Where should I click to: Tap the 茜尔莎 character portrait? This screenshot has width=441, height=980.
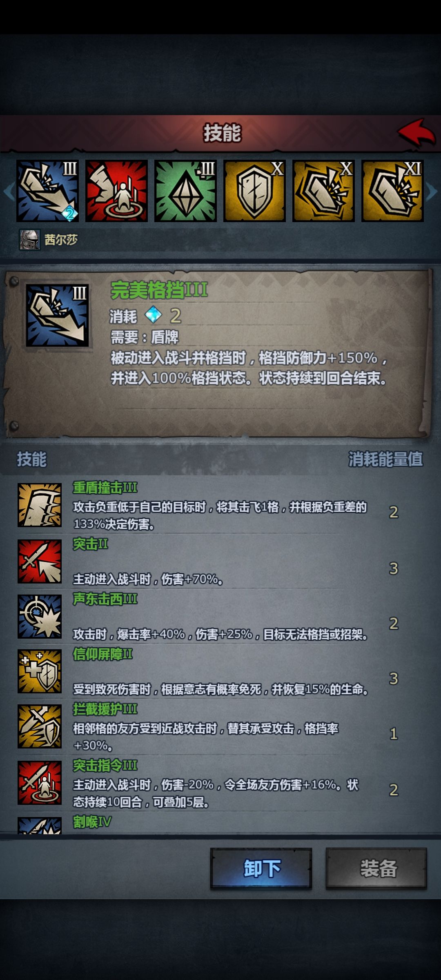coord(30,240)
